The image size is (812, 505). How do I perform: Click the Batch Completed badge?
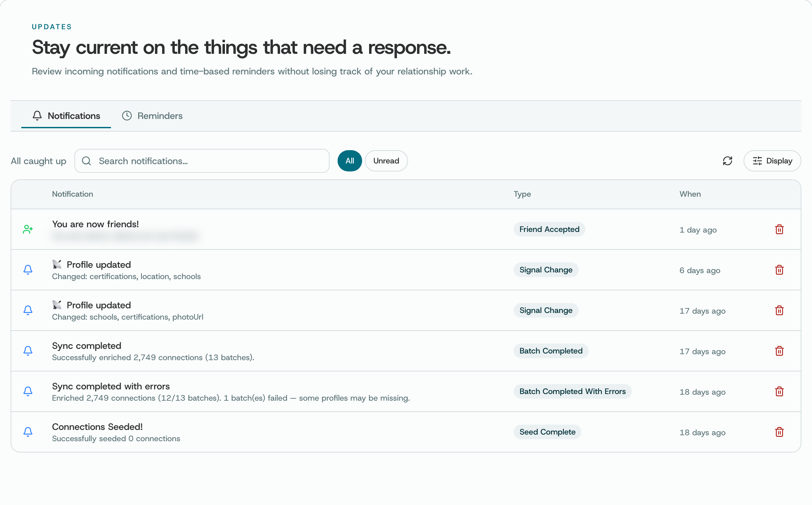[x=551, y=351]
